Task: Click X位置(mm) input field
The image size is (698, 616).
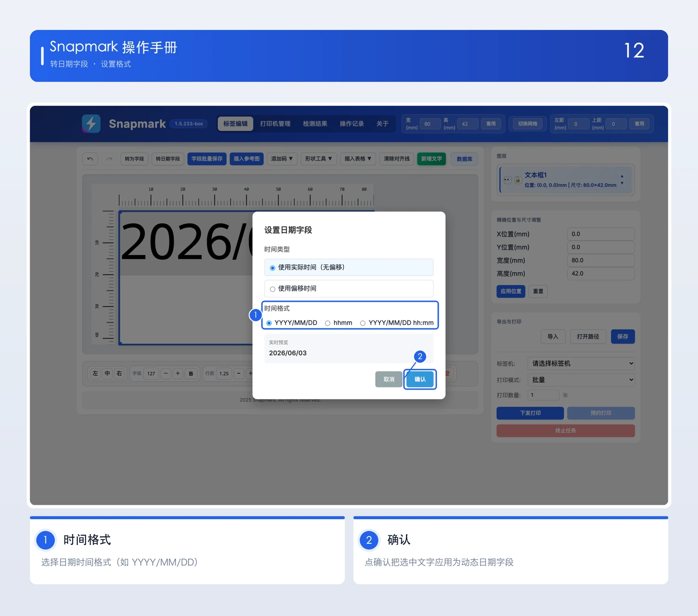Action: pyautogui.click(x=601, y=234)
